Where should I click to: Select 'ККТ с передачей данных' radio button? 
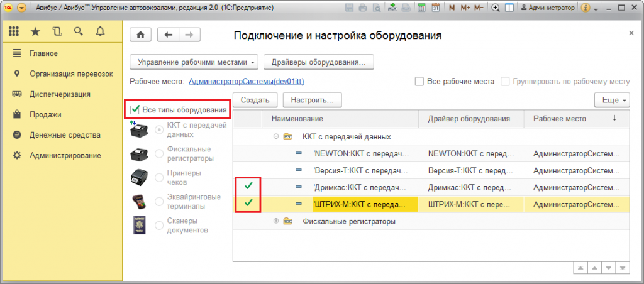[x=159, y=130]
